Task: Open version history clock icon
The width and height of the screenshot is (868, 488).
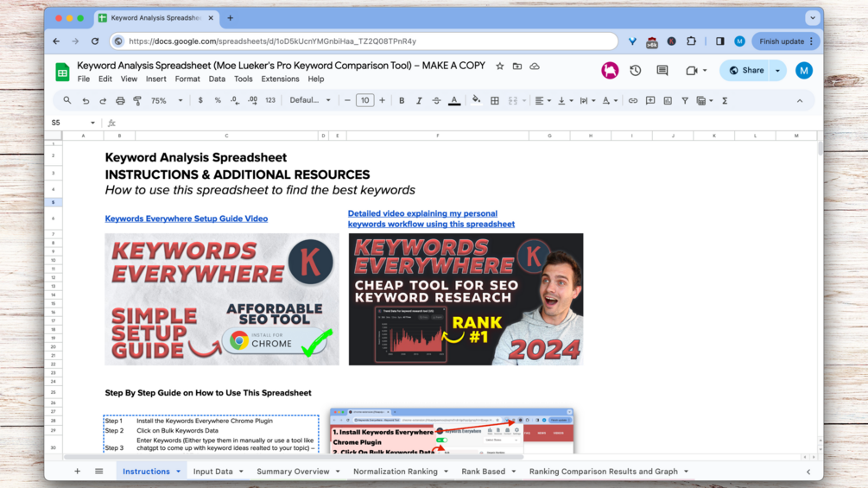Action: pyautogui.click(x=636, y=70)
